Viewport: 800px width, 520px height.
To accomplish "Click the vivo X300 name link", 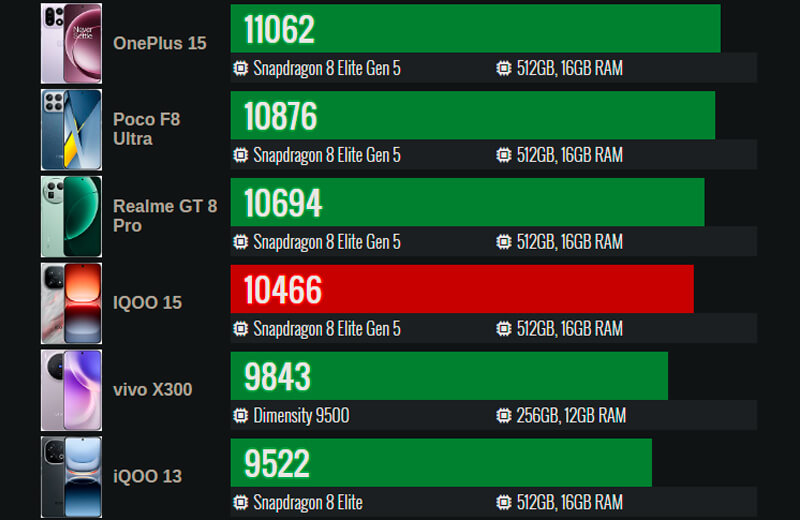I will click(152, 389).
